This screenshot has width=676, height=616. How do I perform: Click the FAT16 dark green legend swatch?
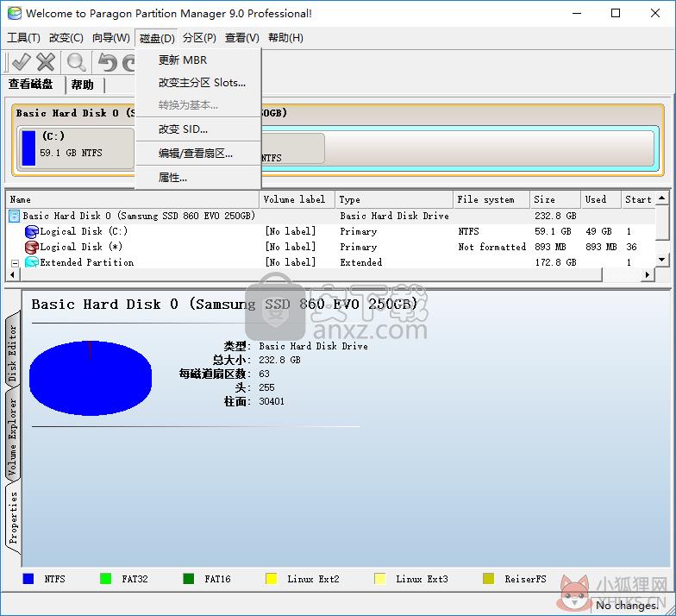(x=188, y=579)
